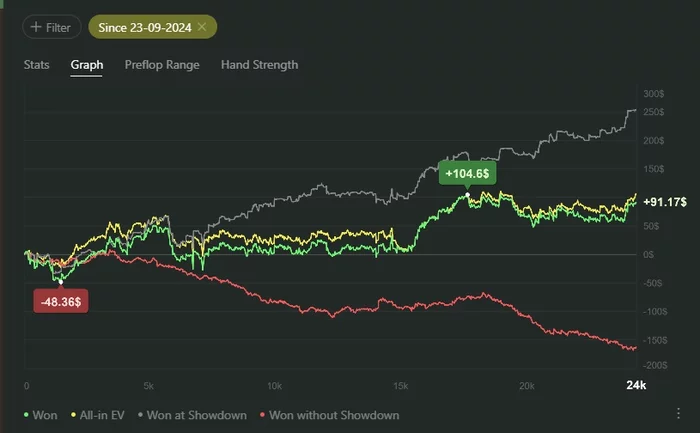
Task: Open the Filter button with plus icon
Action: pyautogui.click(x=51, y=27)
